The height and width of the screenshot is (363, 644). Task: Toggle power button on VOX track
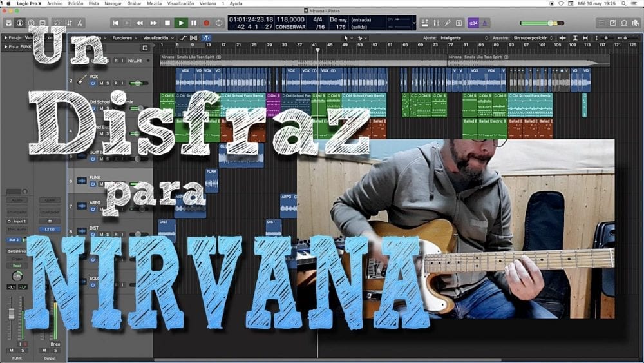[93, 83]
